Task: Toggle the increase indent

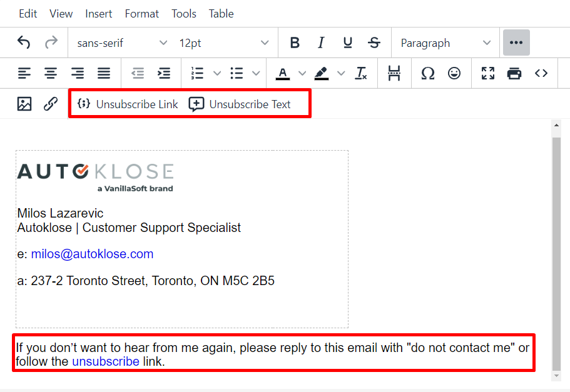Action: point(163,73)
